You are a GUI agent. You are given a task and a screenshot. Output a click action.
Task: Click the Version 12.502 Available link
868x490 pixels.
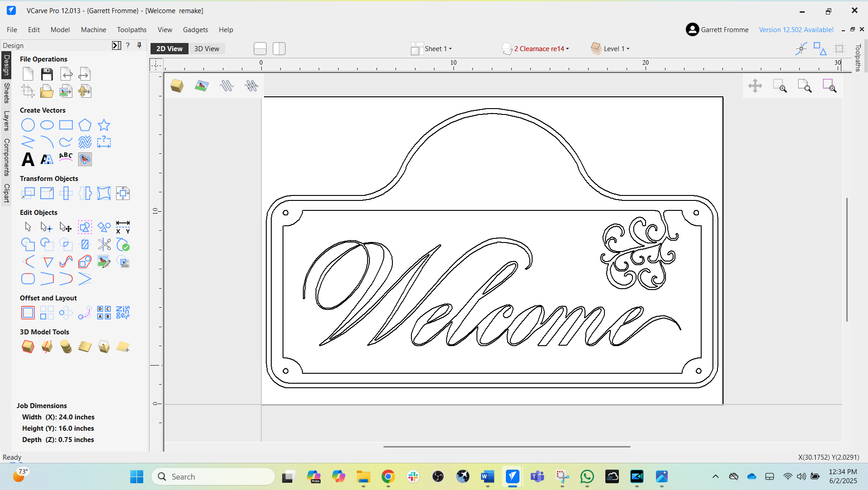796,30
